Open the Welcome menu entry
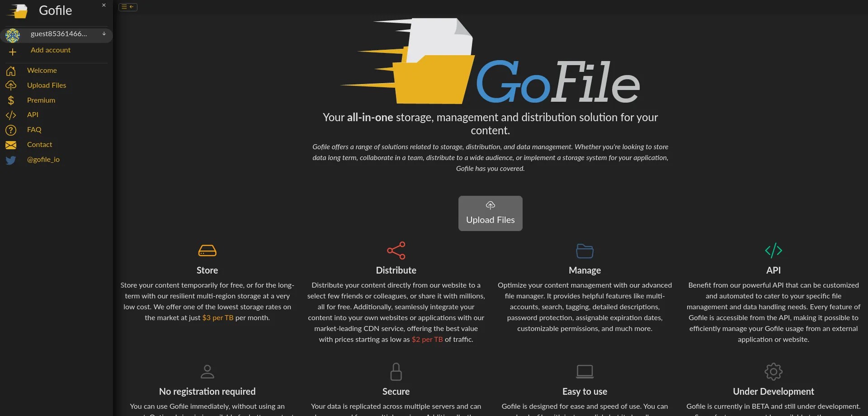Image resolution: width=868 pixels, height=416 pixels. [x=42, y=71]
